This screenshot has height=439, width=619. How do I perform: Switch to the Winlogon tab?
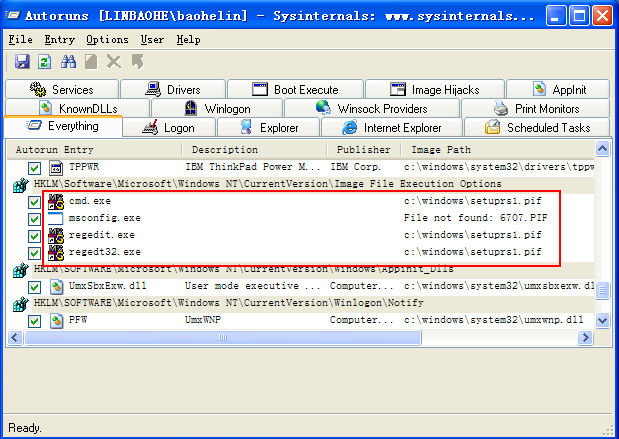(x=217, y=108)
